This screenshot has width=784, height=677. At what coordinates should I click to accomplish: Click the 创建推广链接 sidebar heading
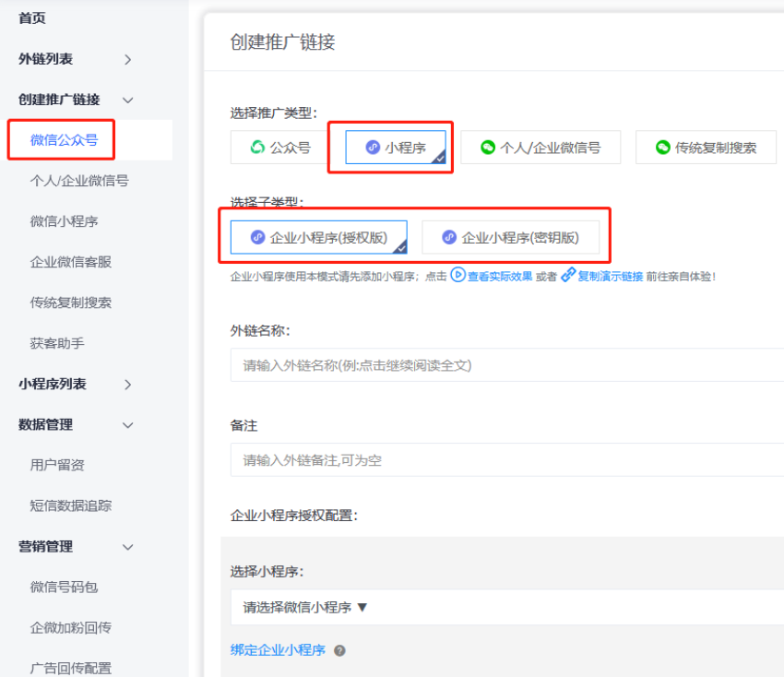(59, 100)
